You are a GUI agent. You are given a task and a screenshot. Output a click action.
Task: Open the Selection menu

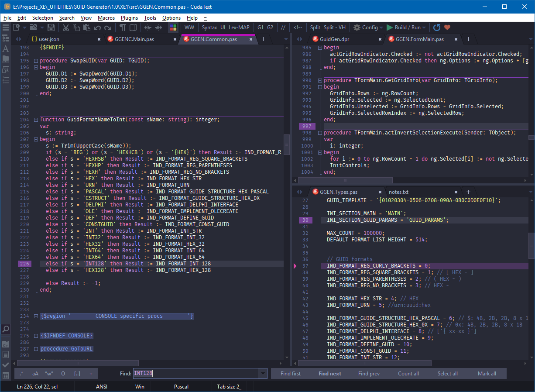(x=43, y=18)
